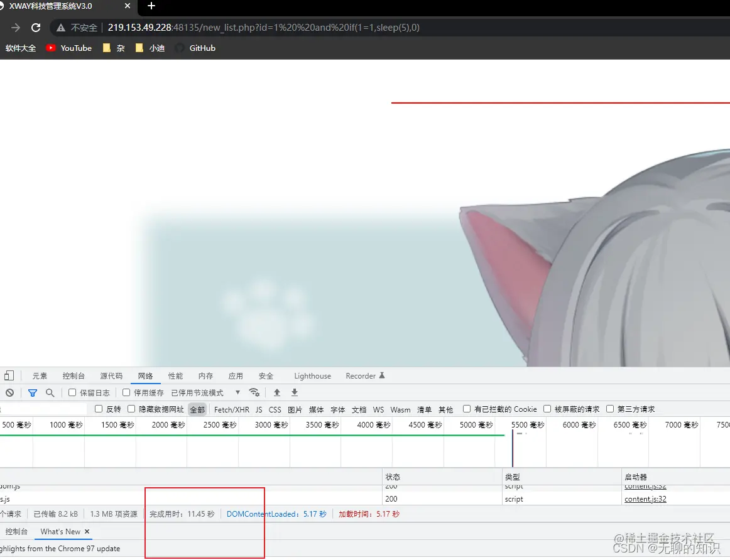Open a new browser tab
The width and height of the screenshot is (730, 560).
click(x=151, y=6)
